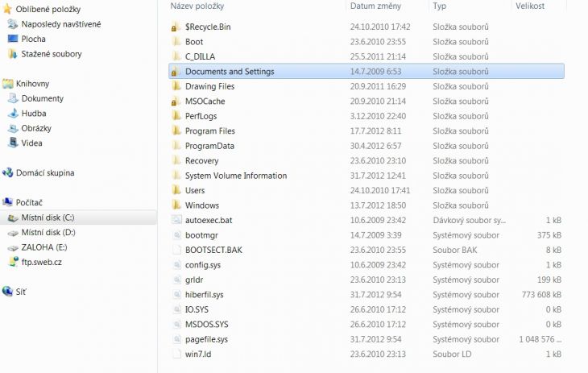Open the Obrázky pictures library icon
This screenshot has height=373, width=588.
click(x=13, y=128)
